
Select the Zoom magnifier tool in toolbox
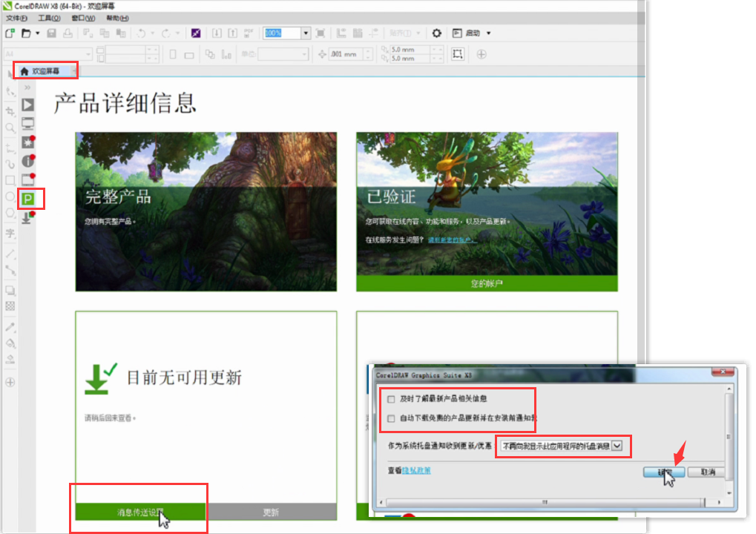click(x=10, y=128)
